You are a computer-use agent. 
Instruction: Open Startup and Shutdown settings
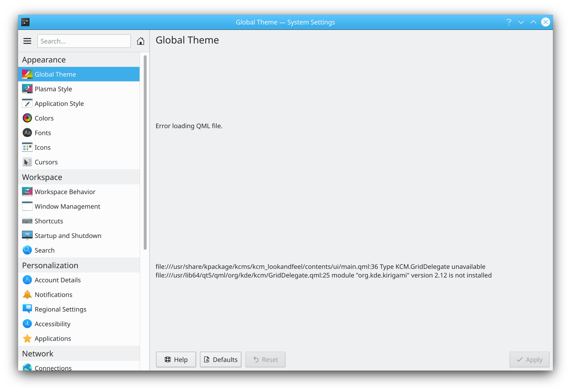68,235
